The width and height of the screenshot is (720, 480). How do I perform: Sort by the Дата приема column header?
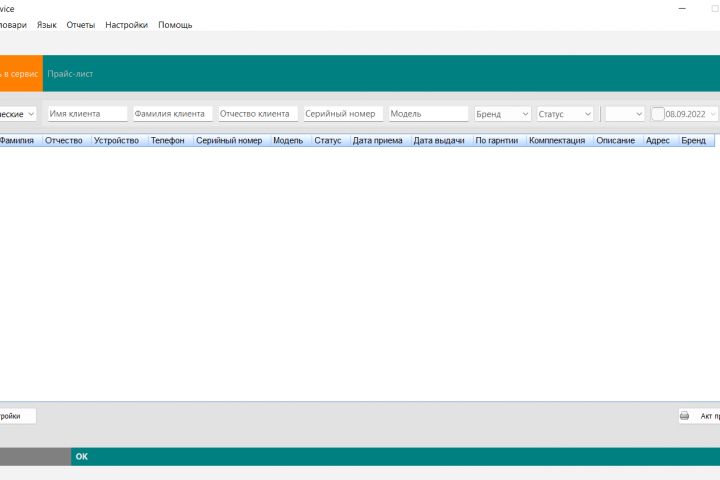(380, 141)
